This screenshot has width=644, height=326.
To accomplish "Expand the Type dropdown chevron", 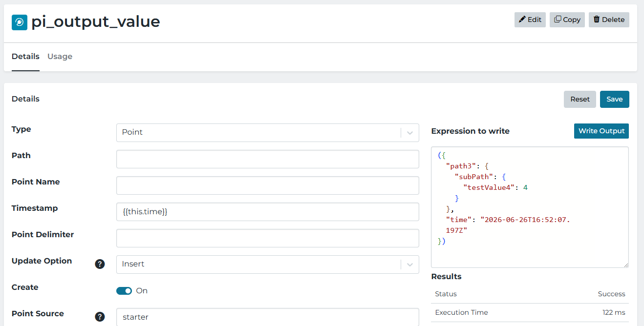I will tap(410, 133).
